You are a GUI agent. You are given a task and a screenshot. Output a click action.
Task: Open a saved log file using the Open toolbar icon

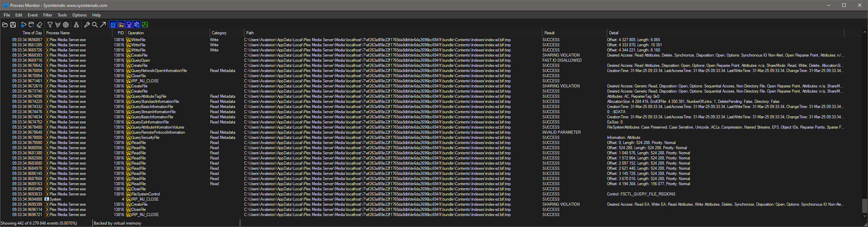(5, 25)
